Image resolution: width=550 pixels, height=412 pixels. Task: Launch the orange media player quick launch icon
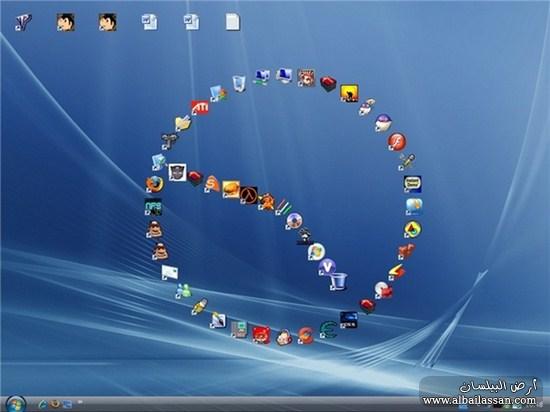[x=54, y=404]
